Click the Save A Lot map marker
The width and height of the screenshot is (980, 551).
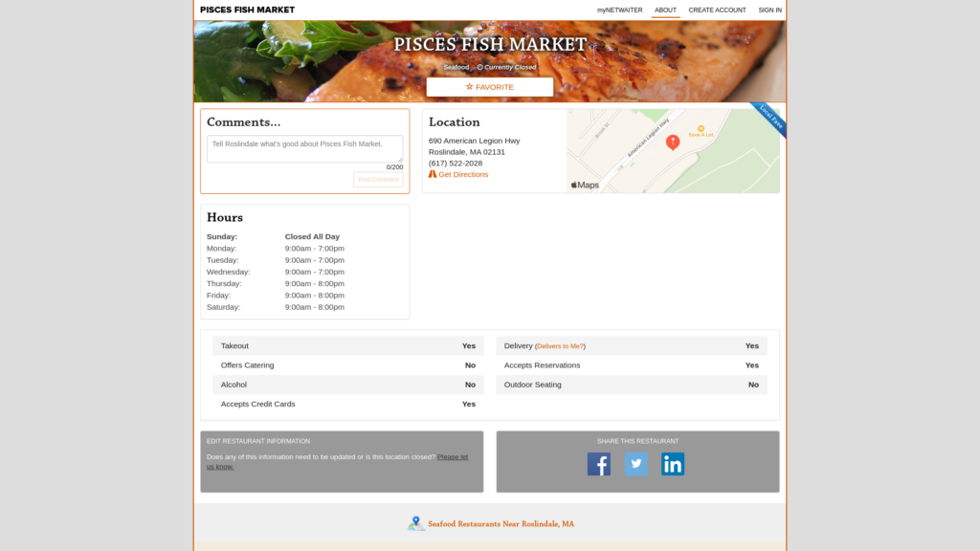pyautogui.click(x=701, y=129)
